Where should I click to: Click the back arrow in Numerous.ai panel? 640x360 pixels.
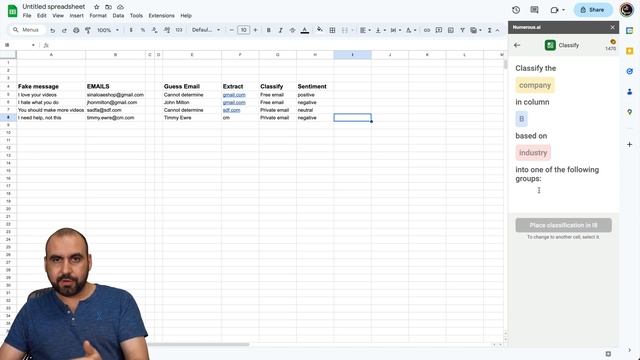(517, 45)
